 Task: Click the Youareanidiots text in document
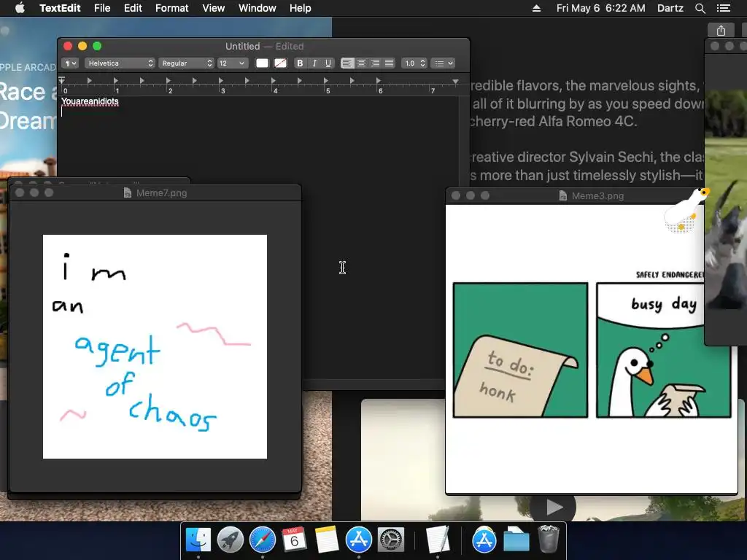[x=90, y=101]
